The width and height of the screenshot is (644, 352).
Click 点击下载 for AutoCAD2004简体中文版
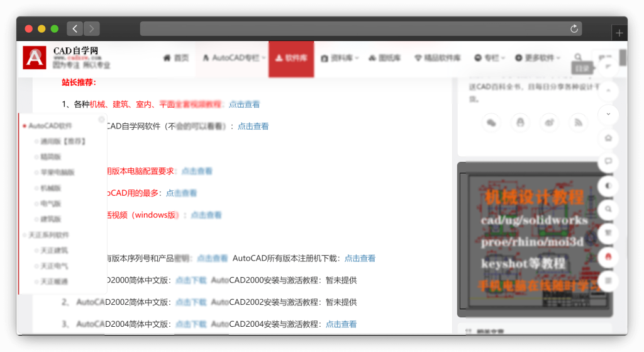[191, 324]
